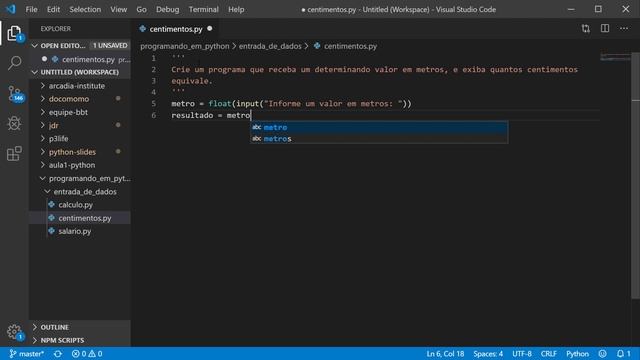
Task: Split the editor to the right
Action: click(605, 29)
